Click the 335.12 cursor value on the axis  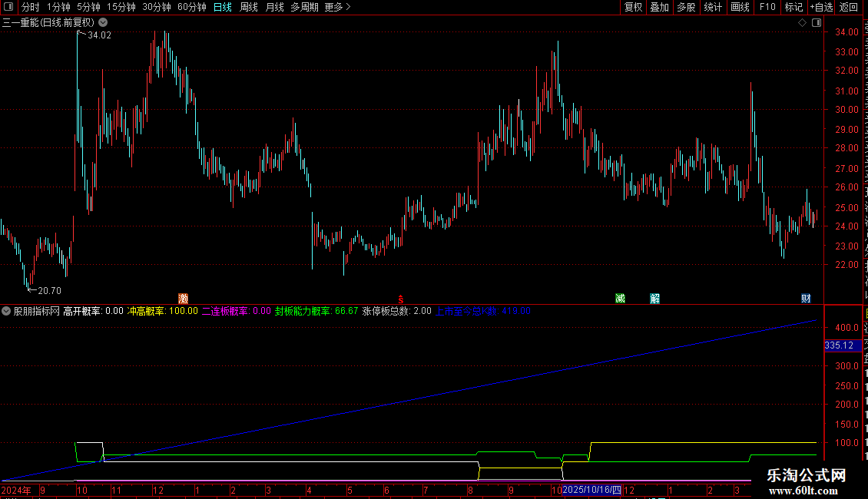tap(843, 345)
